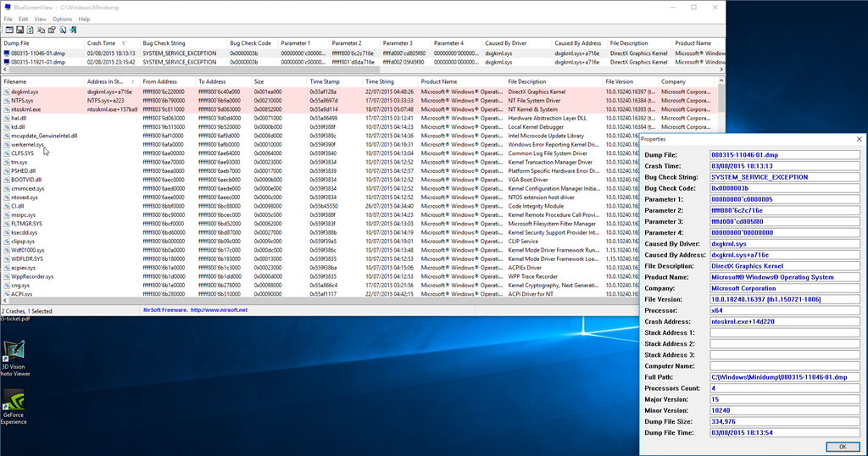The width and height of the screenshot is (868, 456).
Task: Open the Options menu
Action: point(62,19)
